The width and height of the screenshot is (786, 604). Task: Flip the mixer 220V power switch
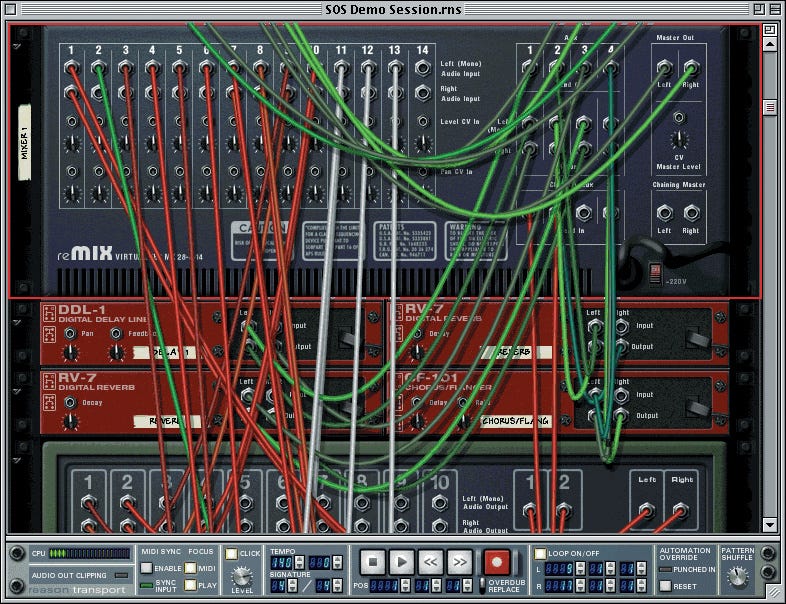[x=655, y=275]
